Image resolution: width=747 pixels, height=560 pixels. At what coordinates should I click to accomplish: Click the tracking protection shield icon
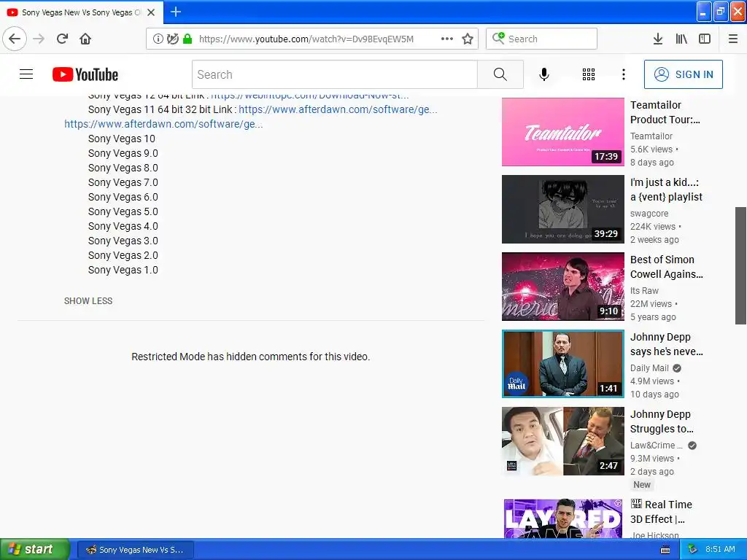[172, 39]
